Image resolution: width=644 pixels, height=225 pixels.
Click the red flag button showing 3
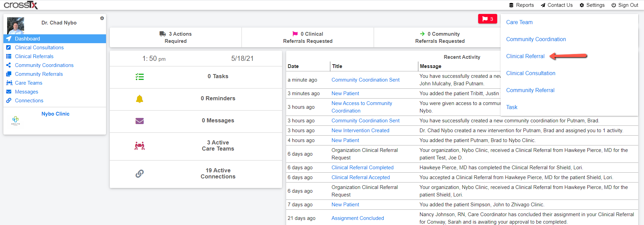click(488, 19)
